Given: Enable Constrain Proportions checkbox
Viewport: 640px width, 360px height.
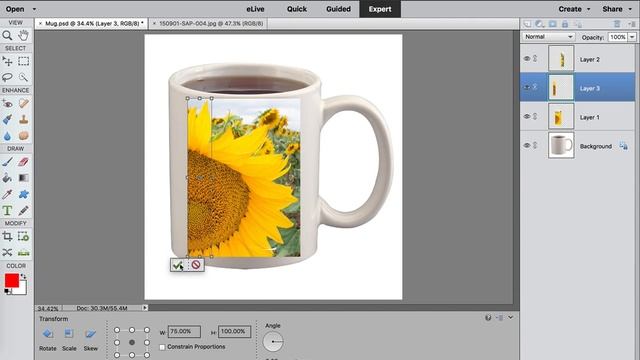Looking at the screenshot, I should 162,347.
